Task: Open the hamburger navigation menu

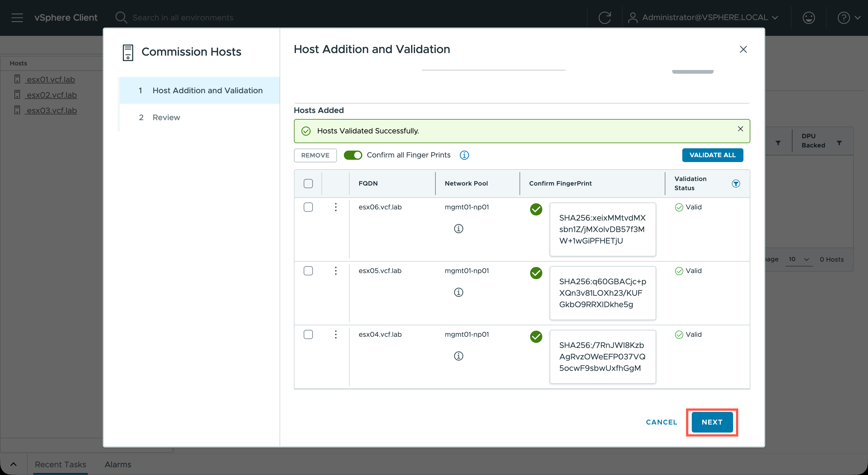Action: pyautogui.click(x=17, y=17)
